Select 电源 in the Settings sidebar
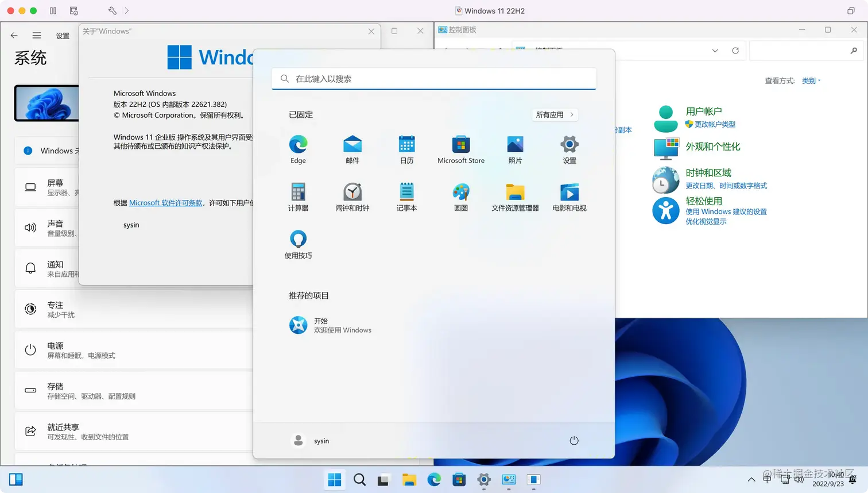The height and width of the screenshot is (493, 868). (56, 350)
